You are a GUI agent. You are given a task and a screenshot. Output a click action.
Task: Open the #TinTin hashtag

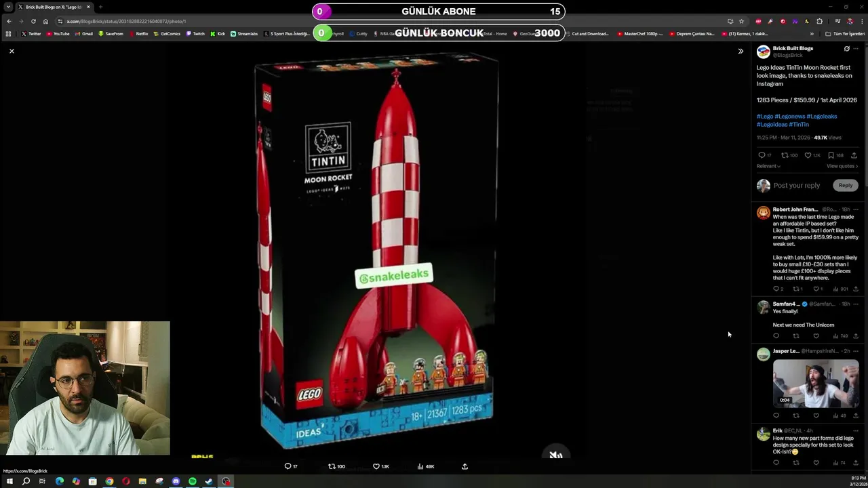(x=799, y=124)
